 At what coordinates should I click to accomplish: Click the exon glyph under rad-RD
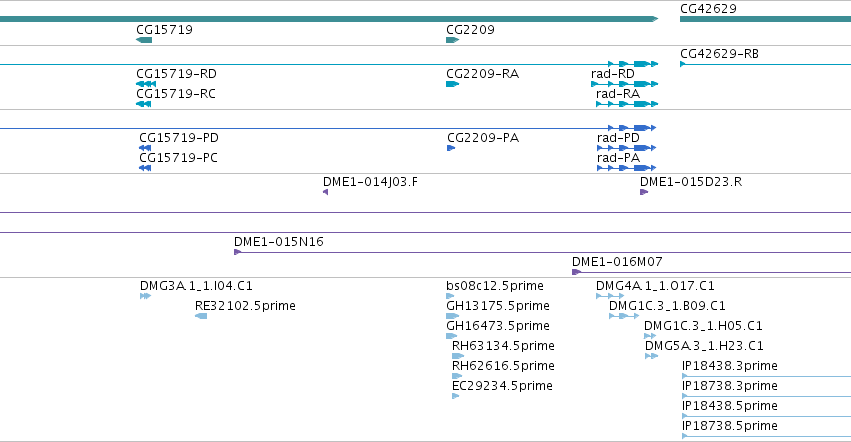coord(625,84)
